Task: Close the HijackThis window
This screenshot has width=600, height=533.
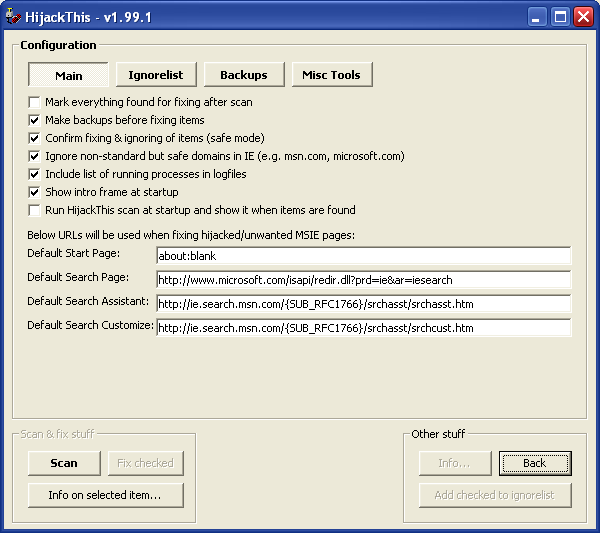Action: 584,17
